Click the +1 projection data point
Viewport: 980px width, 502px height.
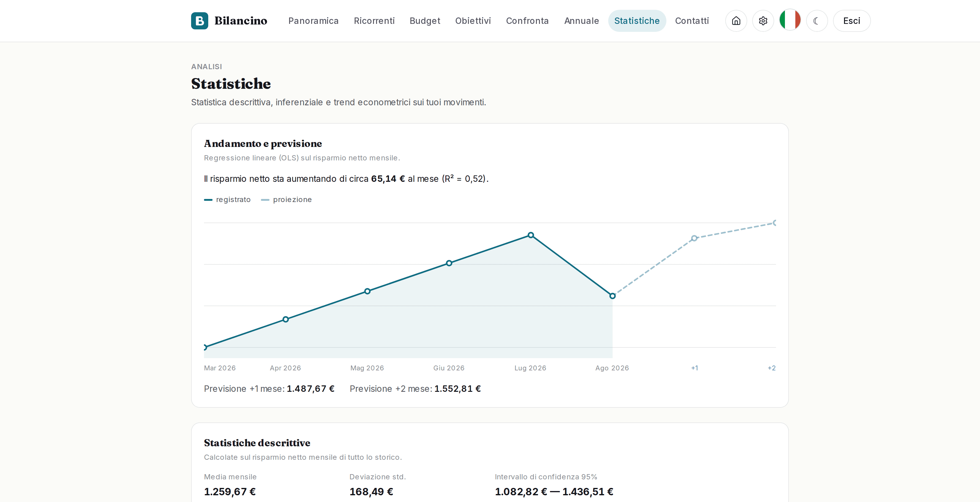694,238
